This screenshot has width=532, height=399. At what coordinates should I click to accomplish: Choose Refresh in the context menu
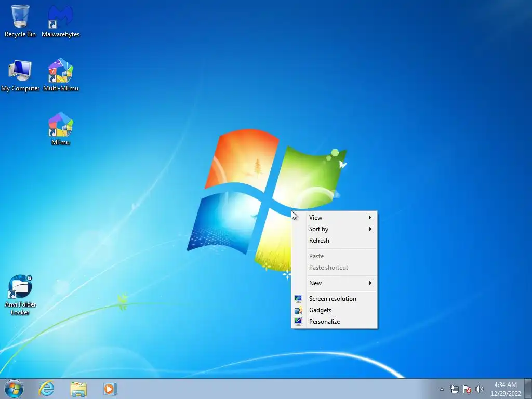click(334, 241)
